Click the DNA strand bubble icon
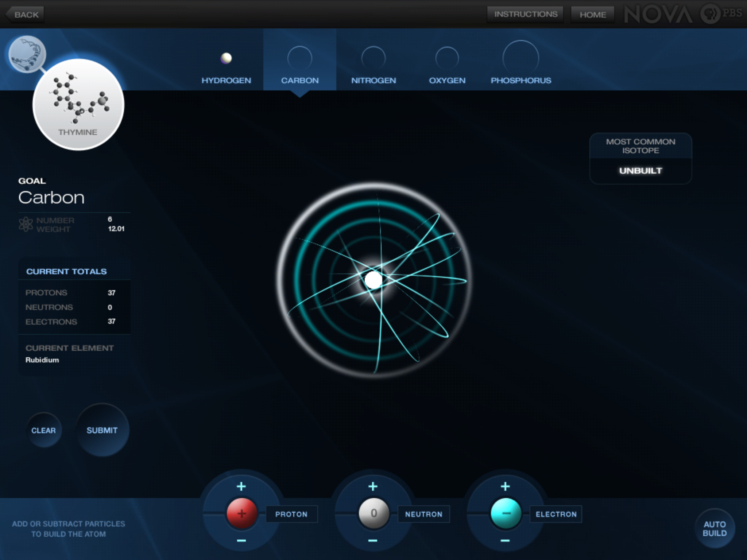 pos(27,54)
